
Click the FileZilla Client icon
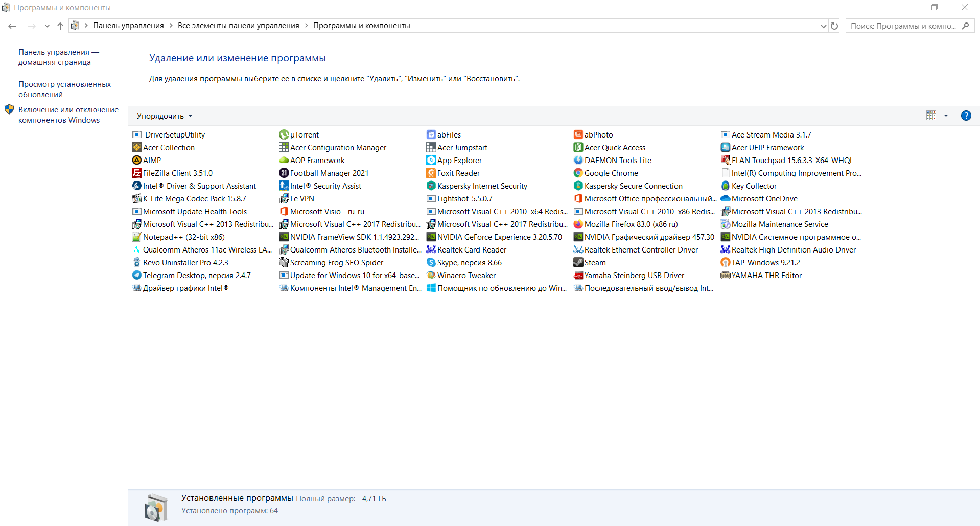[137, 173]
